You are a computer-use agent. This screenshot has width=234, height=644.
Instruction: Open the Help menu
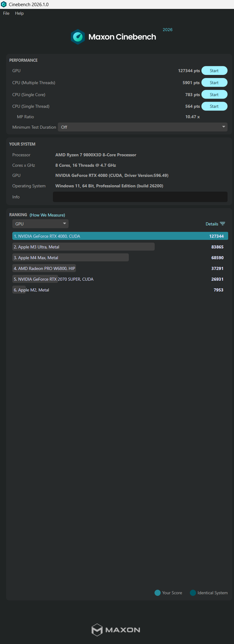pyautogui.click(x=19, y=13)
